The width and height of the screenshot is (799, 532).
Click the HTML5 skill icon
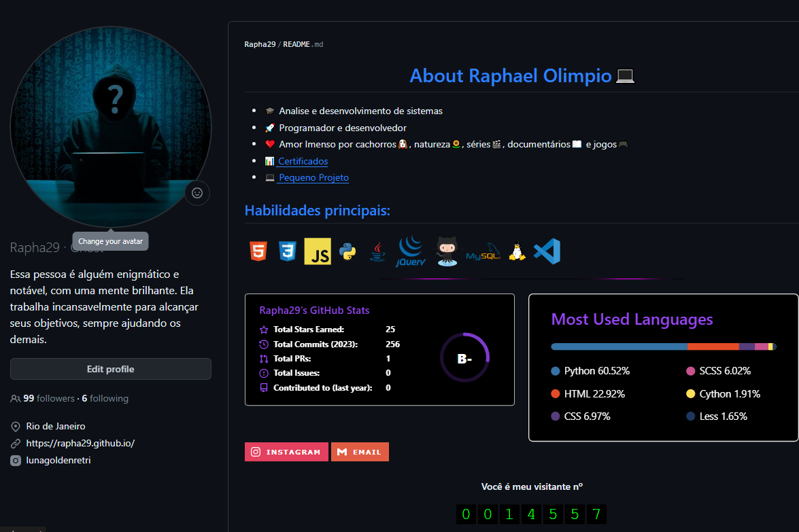point(258,252)
